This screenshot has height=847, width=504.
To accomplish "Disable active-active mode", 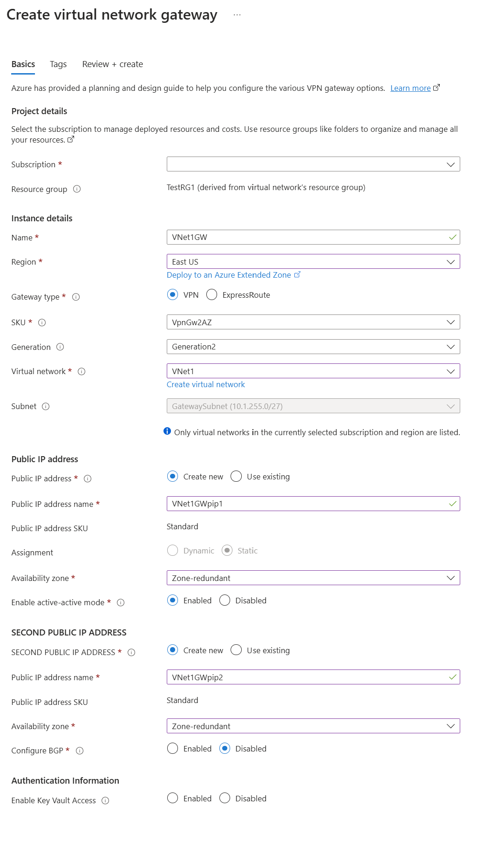I will click(x=225, y=601).
